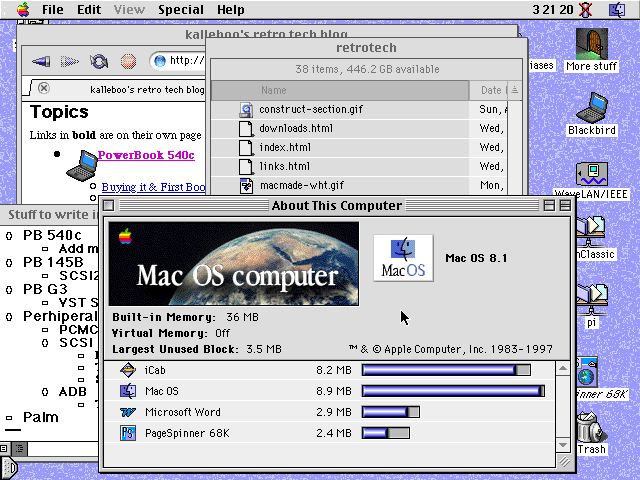Viewport: 640px width, 480px height.
Task: Open the File menu
Action: point(53,9)
